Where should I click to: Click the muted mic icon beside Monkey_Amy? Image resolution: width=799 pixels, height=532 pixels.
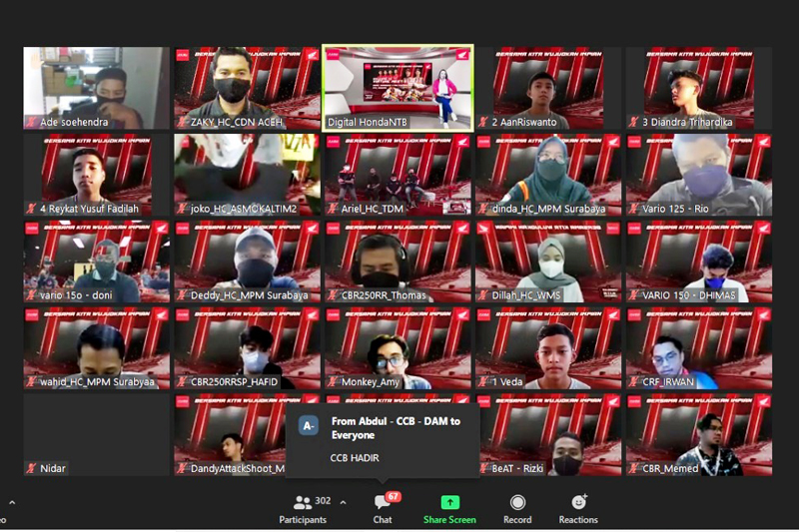(333, 381)
